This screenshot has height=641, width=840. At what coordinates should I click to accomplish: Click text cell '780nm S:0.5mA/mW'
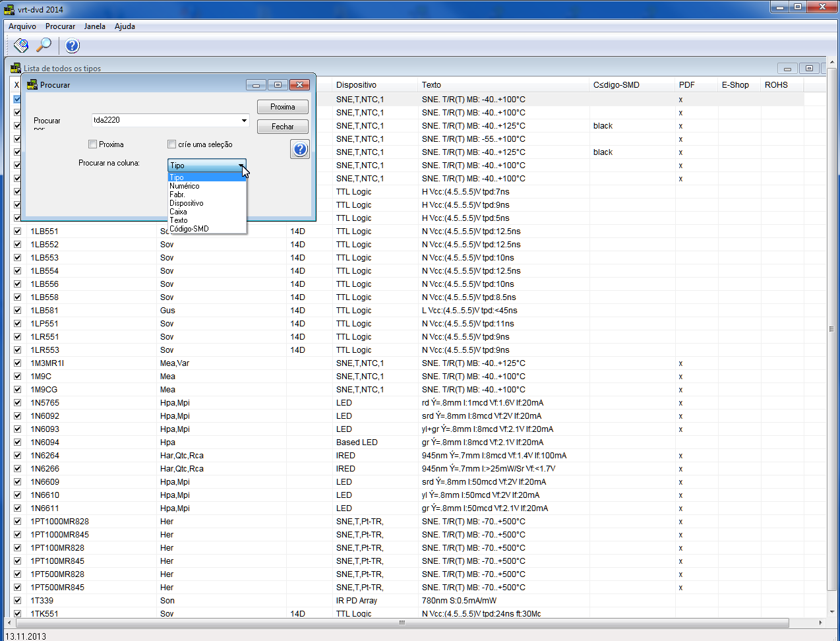coord(459,601)
